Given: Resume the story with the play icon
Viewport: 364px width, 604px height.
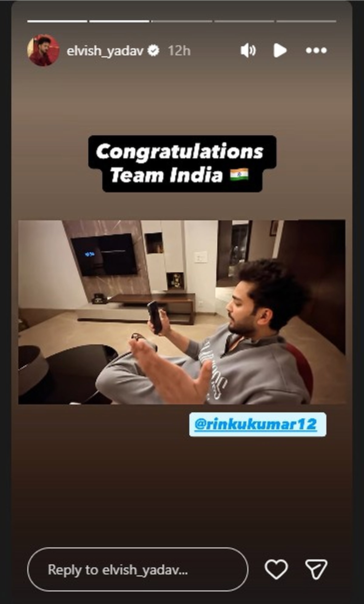Looking at the screenshot, I should (x=280, y=50).
